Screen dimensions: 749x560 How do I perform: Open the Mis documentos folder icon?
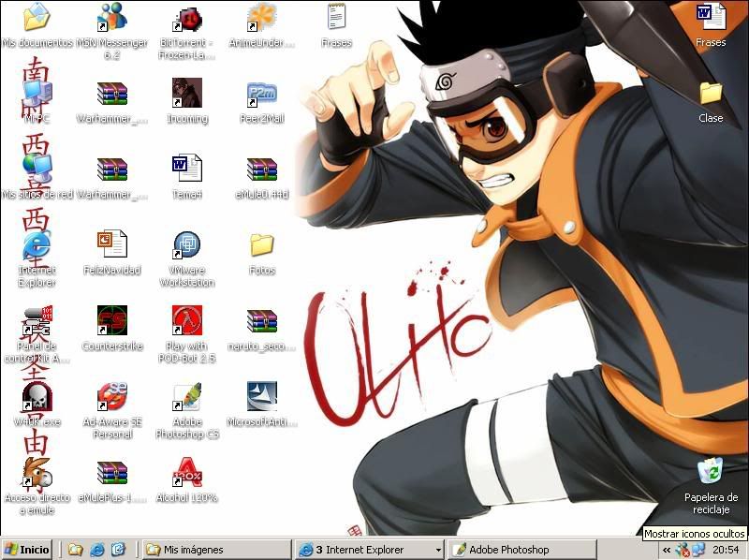(37, 17)
